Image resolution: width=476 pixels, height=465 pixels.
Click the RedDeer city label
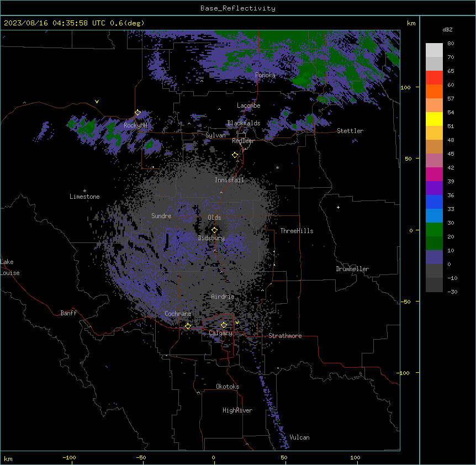point(243,141)
